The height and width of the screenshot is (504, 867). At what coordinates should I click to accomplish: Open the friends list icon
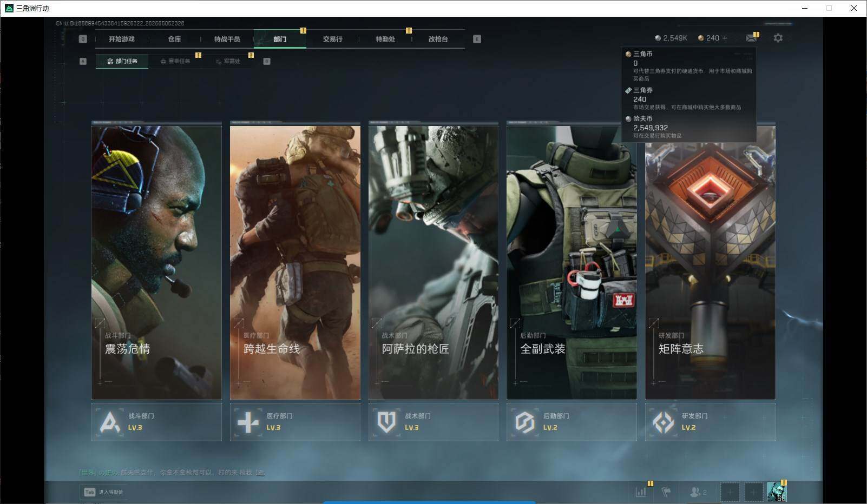click(698, 492)
